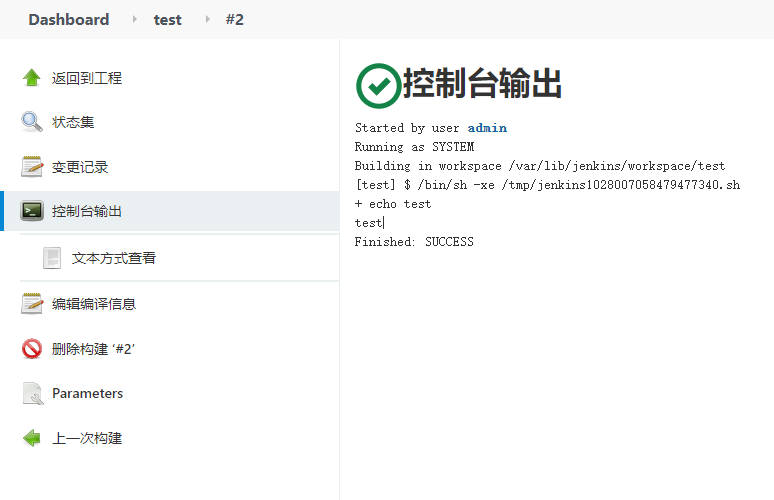The image size is (774, 500).
Task: Click the terminal icon beside 控制台输出
Action: 32,211
